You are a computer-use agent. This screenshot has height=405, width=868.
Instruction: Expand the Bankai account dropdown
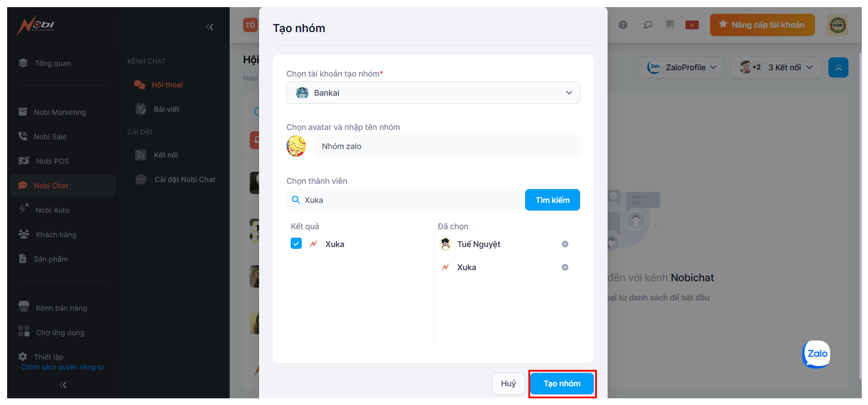(433, 93)
